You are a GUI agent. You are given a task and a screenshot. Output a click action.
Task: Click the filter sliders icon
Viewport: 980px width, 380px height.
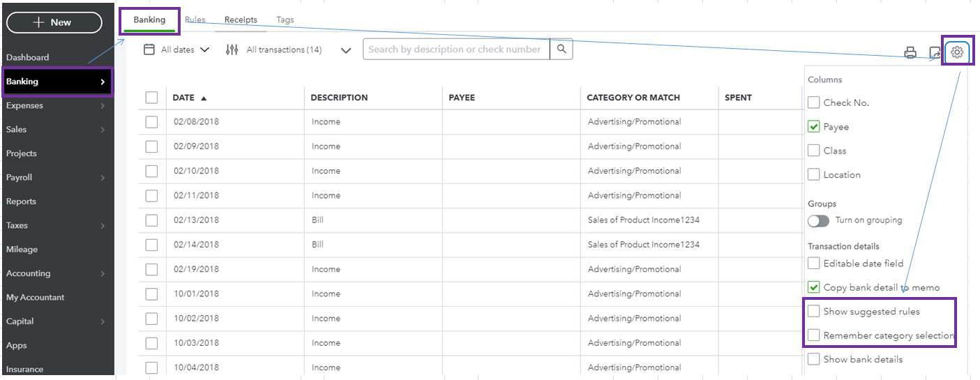[x=232, y=50]
